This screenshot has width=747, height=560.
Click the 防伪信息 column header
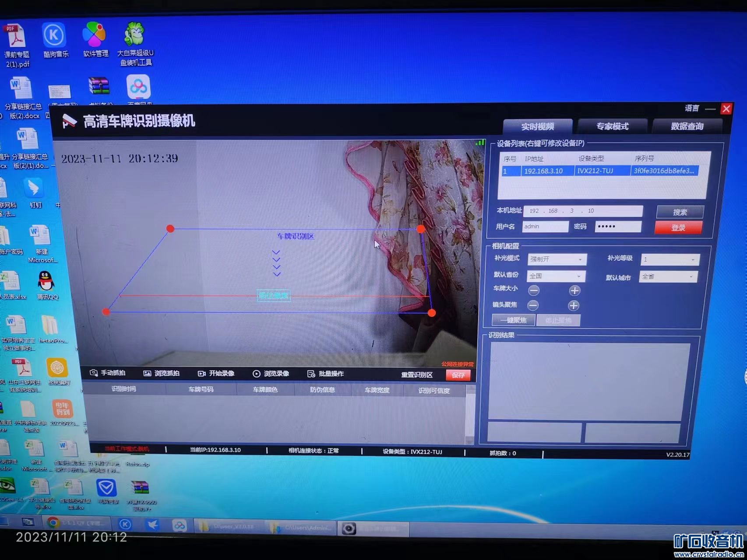(323, 390)
